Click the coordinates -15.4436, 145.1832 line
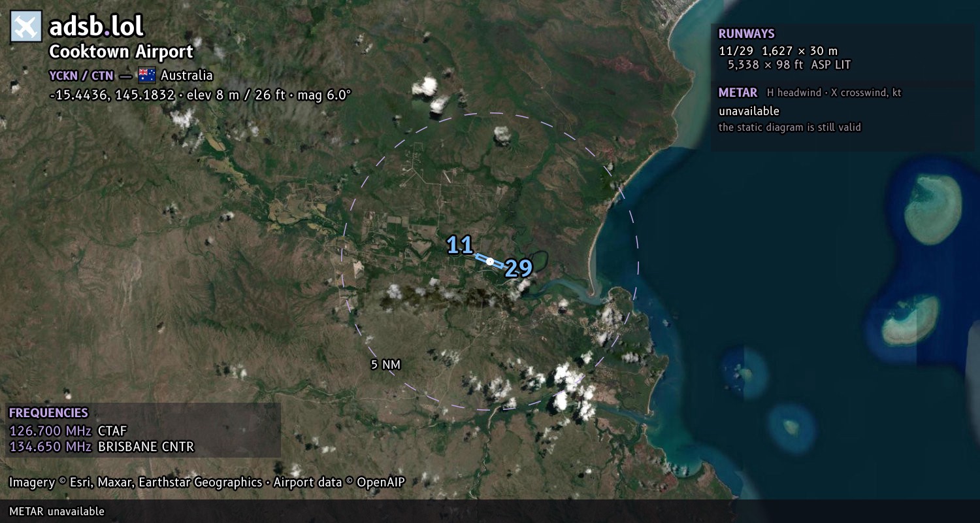 coord(200,95)
